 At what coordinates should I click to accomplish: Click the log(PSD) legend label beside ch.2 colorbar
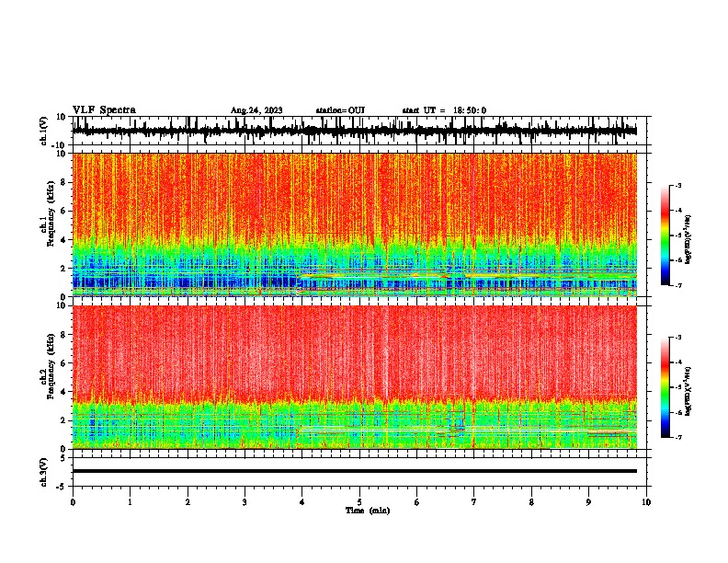tap(688, 391)
